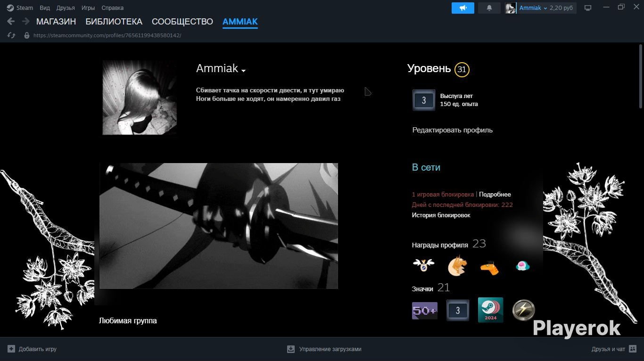Select the AMMIAK tab
This screenshot has width=644, height=361.
[240, 22]
